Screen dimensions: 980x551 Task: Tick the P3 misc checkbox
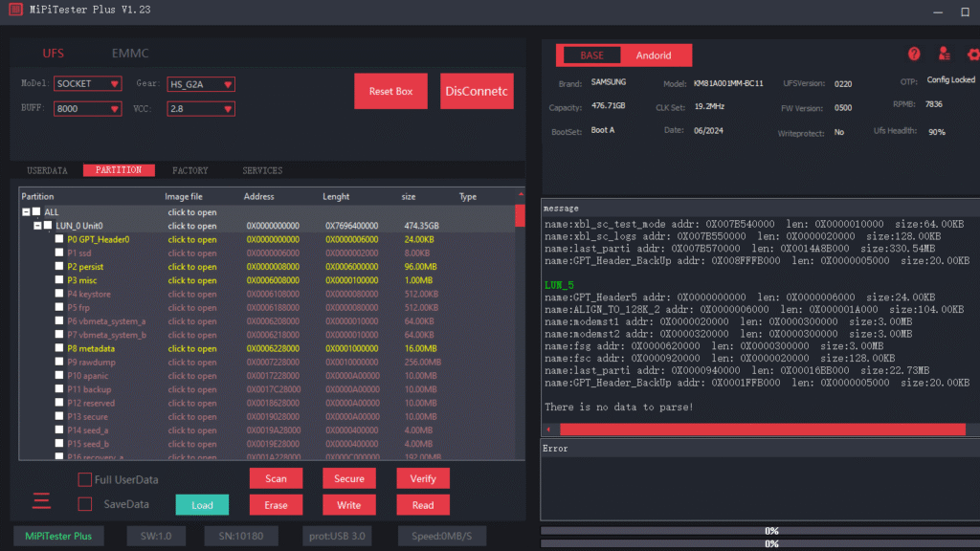point(59,280)
